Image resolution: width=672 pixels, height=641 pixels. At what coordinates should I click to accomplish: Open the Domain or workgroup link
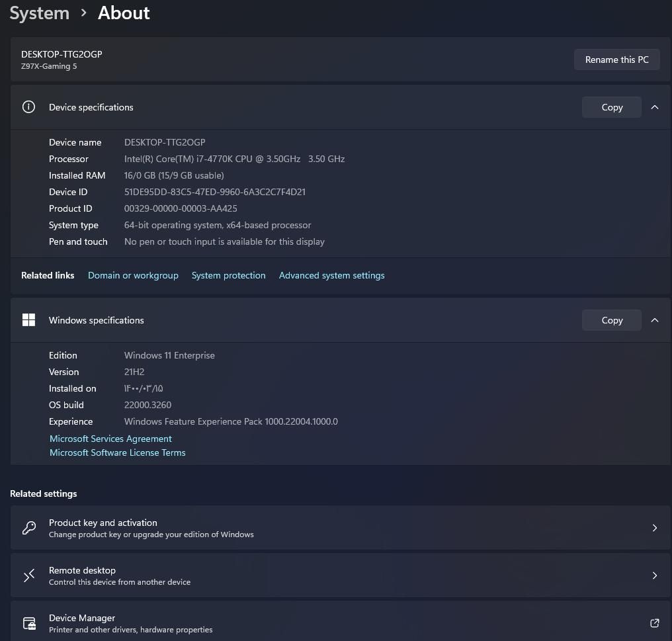[x=133, y=275]
